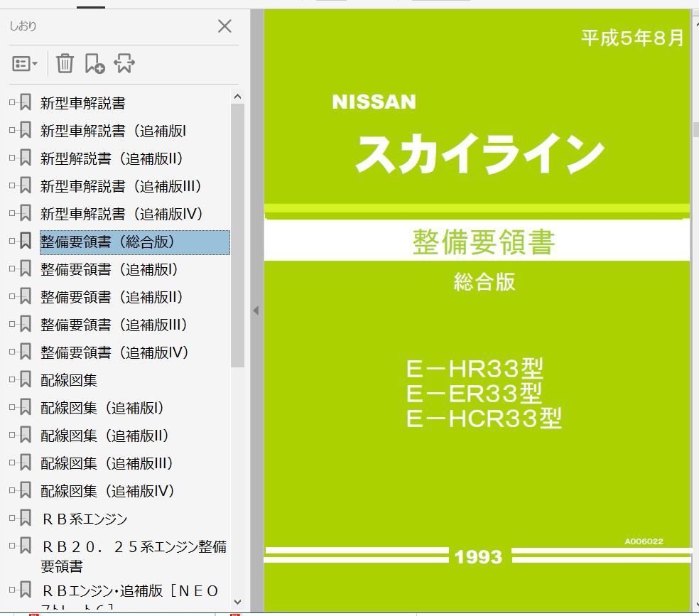Expand the ＲＢ系エンジン bookmark node

(13, 518)
